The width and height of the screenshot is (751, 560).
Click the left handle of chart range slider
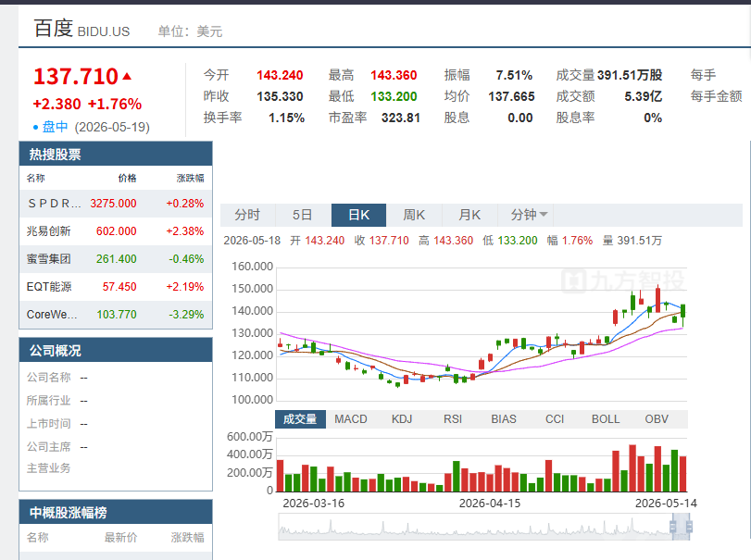point(673,527)
